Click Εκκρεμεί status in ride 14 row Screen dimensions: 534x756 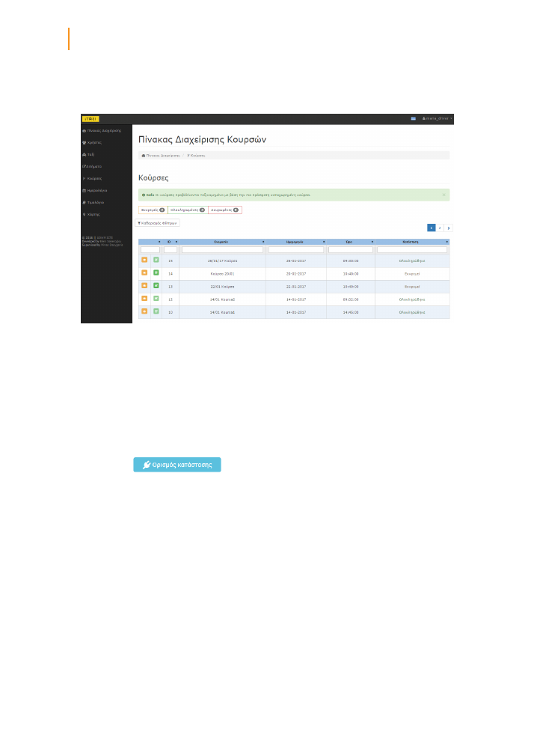click(412, 274)
